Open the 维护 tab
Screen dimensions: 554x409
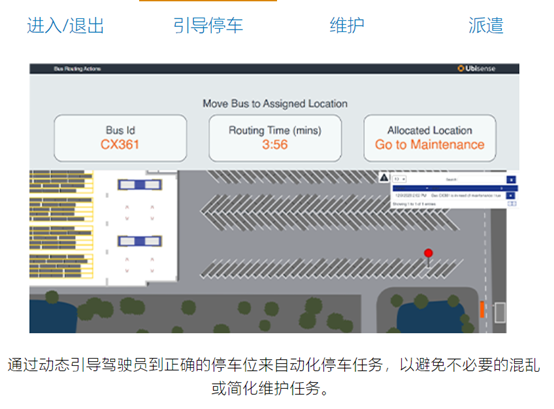coord(347,25)
